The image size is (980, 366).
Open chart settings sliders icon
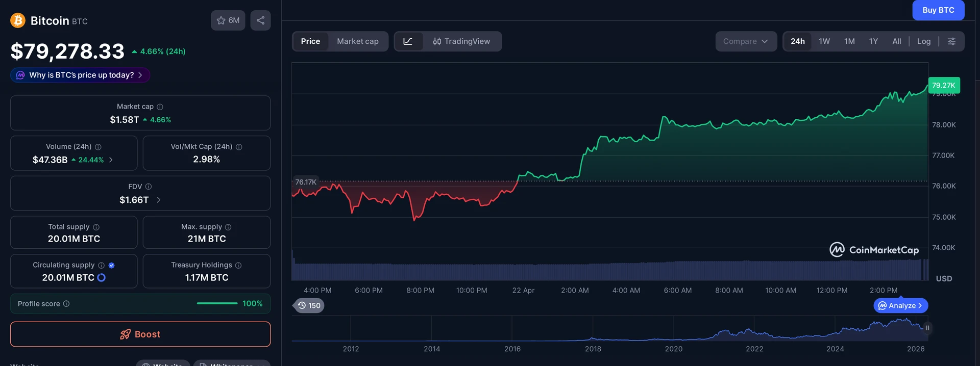(951, 41)
